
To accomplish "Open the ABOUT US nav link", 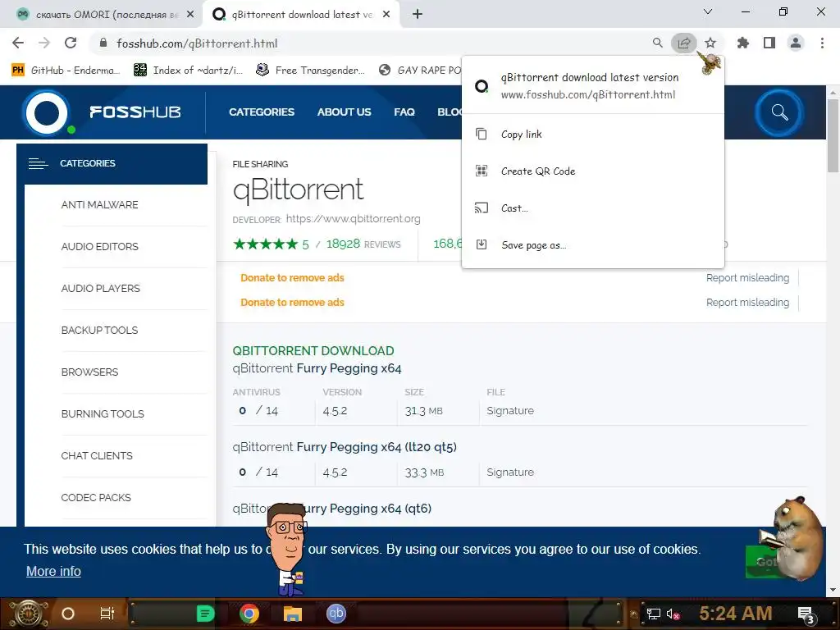I will (344, 112).
